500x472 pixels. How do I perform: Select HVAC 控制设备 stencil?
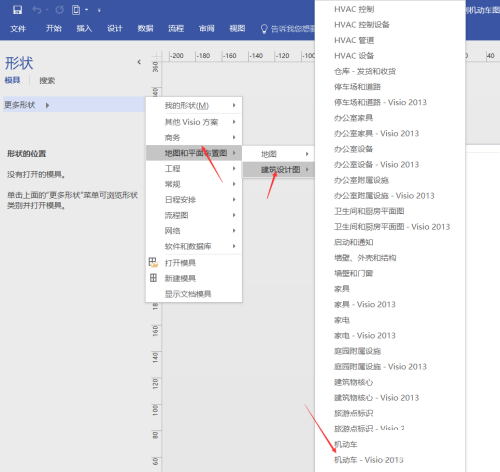pos(362,25)
